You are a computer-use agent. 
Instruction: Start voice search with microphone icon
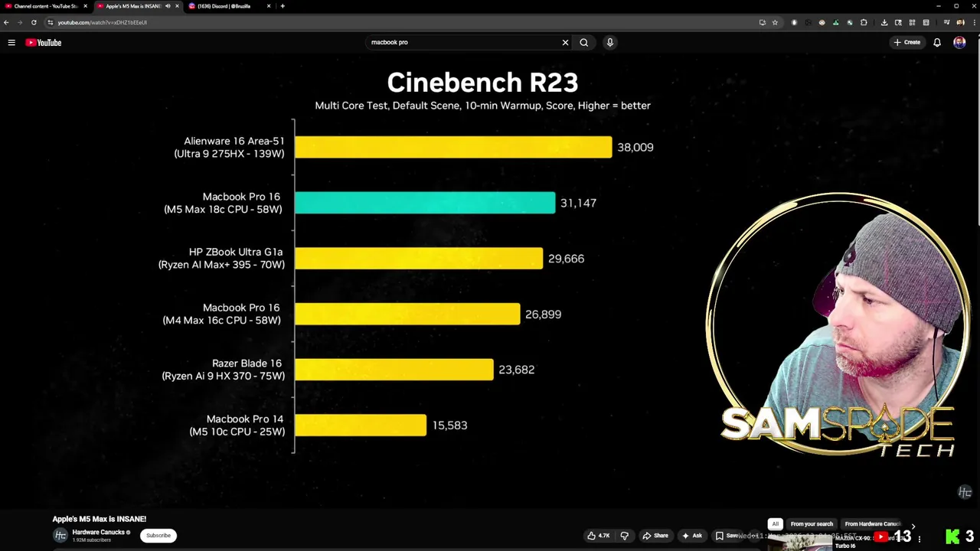[609, 42]
